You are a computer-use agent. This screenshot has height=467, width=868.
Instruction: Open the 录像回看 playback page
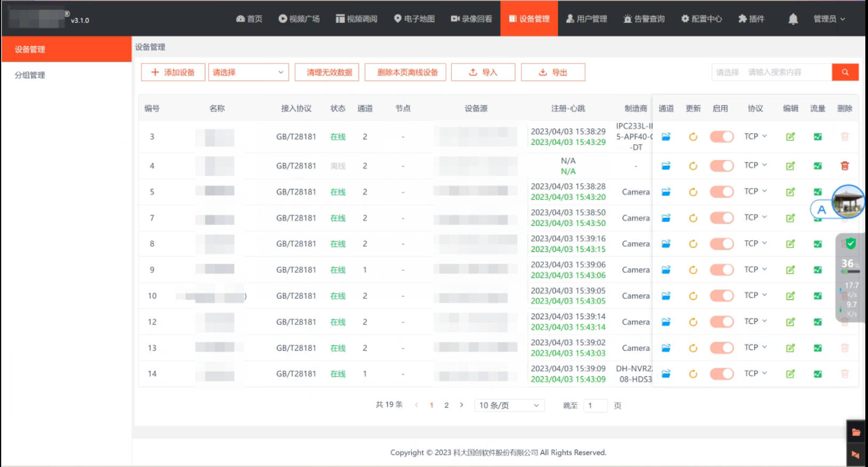pos(472,19)
